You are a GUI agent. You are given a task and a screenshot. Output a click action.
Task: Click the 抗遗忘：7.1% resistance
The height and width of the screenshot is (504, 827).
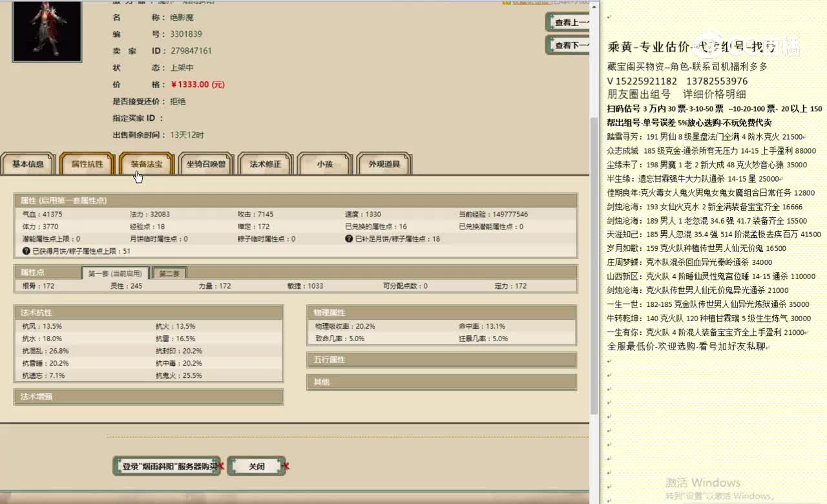[43, 375]
